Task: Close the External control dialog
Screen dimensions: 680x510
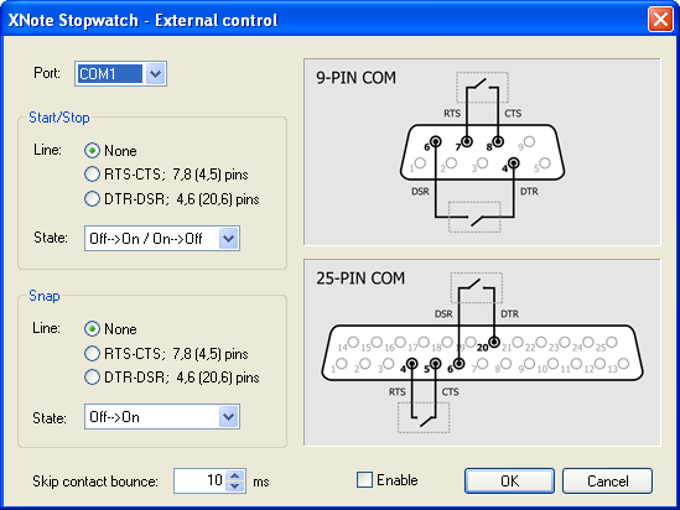Action: 660,20
